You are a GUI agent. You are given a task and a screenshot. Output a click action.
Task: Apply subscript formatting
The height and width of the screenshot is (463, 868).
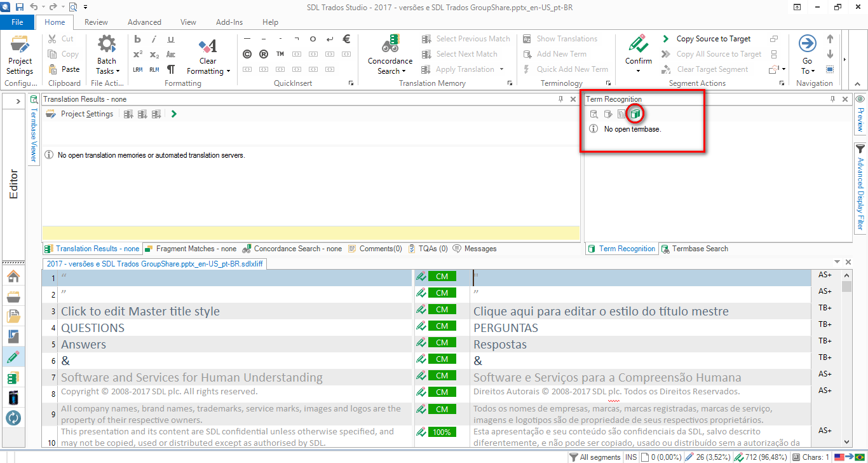pos(154,54)
